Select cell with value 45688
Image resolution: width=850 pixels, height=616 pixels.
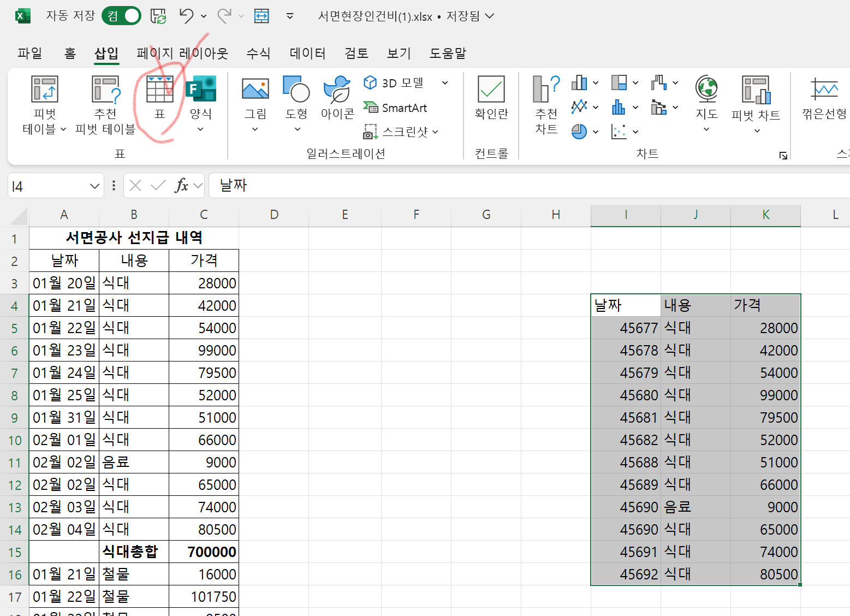[x=626, y=462]
